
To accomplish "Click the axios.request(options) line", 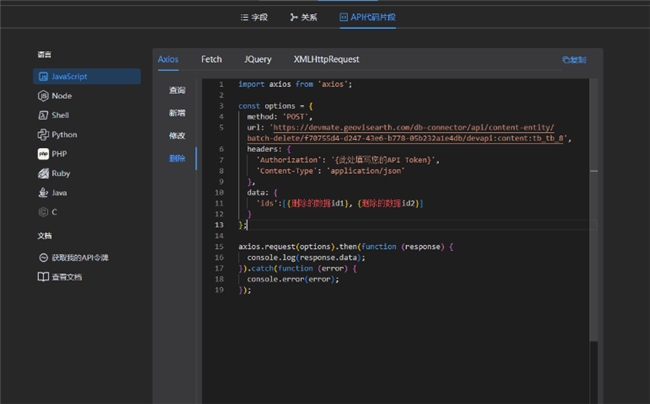I will coord(346,247).
